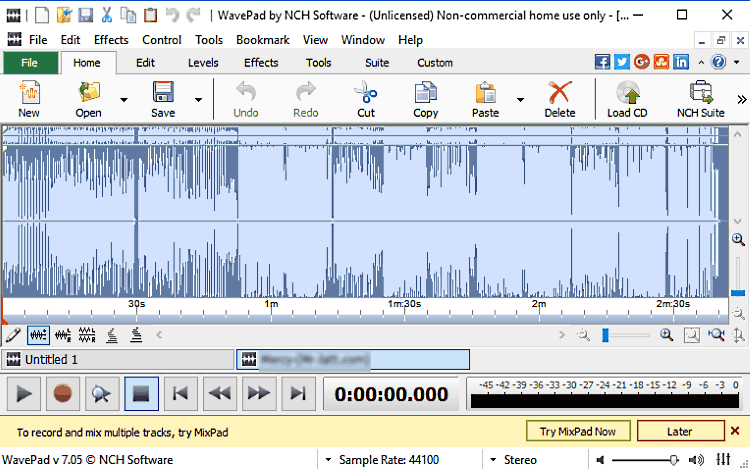The image size is (750, 470).
Task: Click the vertical zoom fit icon
Action: (x=739, y=335)
